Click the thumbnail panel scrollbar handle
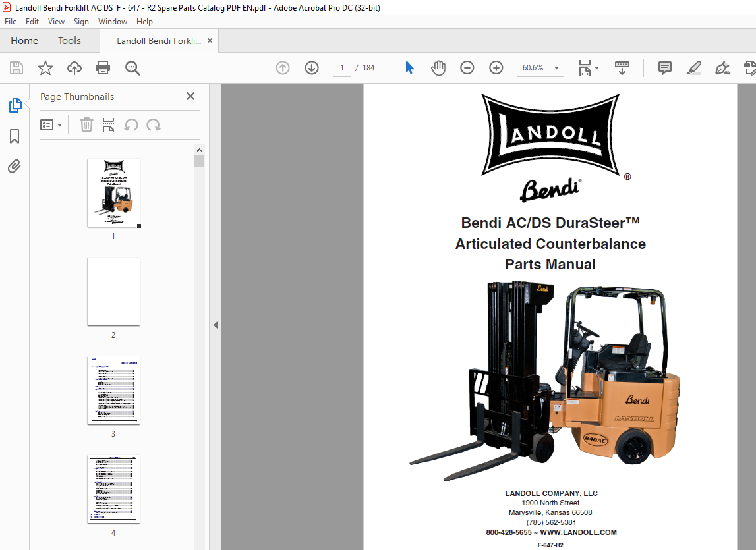756x550 pixels. click(200, 161)
